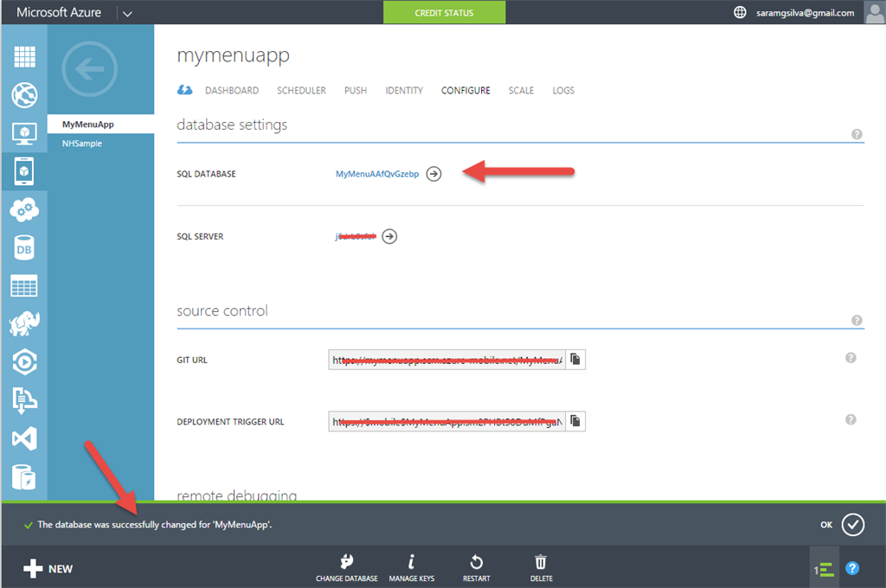Show help for Deployment Trigger URL

(851, 419)
